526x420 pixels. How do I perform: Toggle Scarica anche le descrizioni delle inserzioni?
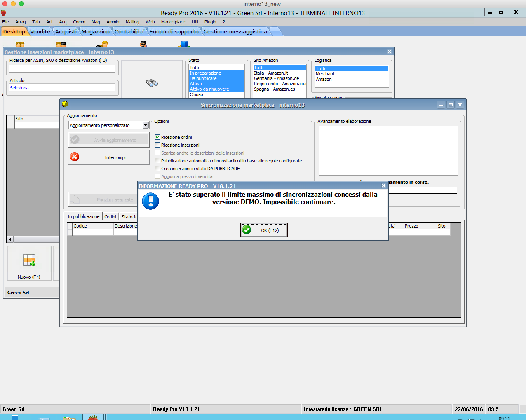coord(157,153)
